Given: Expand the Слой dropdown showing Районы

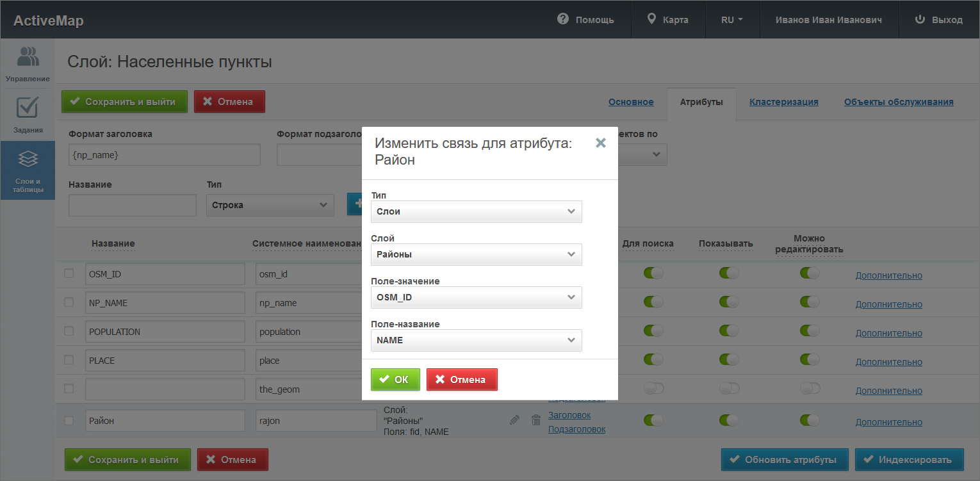Looking at the screenshot, I should [476, 254].
